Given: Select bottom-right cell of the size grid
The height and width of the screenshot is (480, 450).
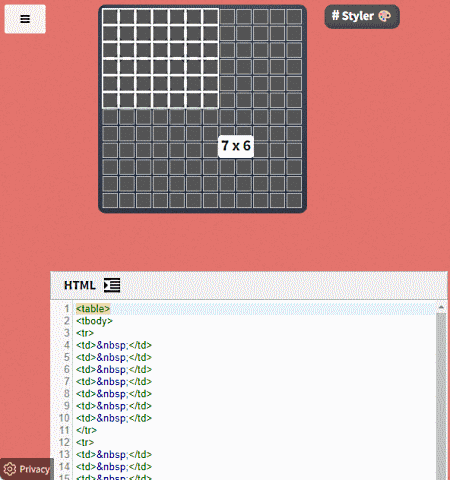Looking at the screenshot, I should (x=294, y=201).
